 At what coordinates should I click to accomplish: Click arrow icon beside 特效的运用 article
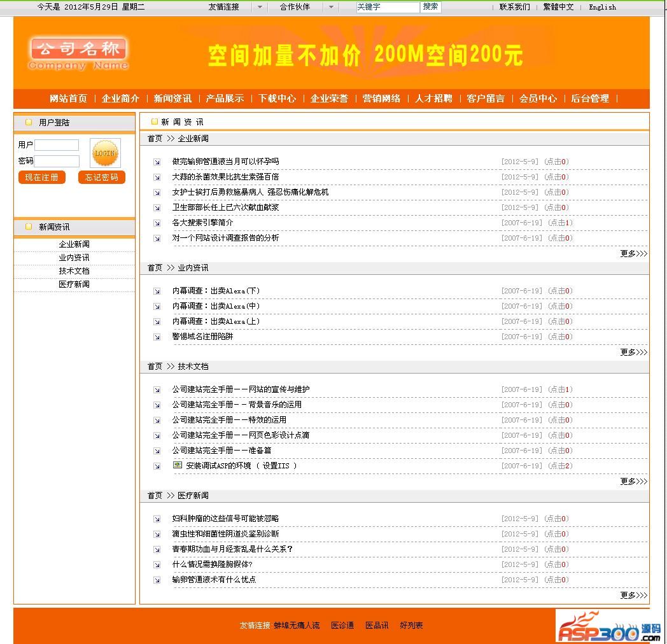click(x=157, y=421)
